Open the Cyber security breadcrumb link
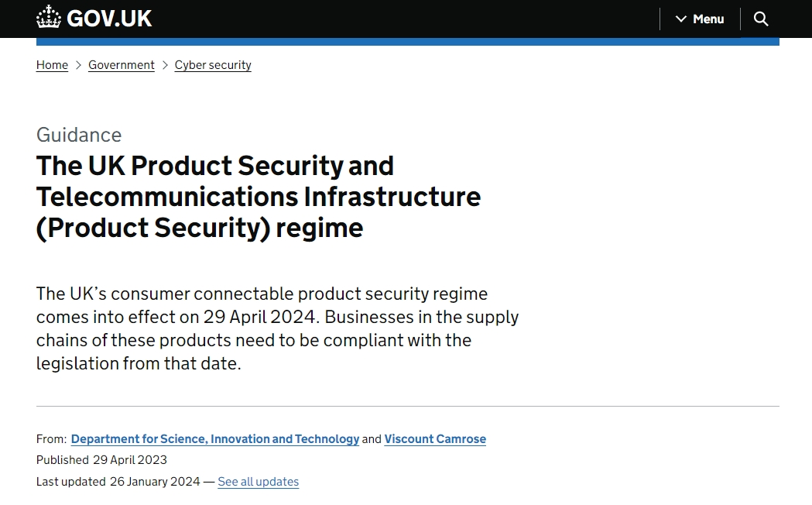Screen dimensions: 812x505 tap(213, 65)
